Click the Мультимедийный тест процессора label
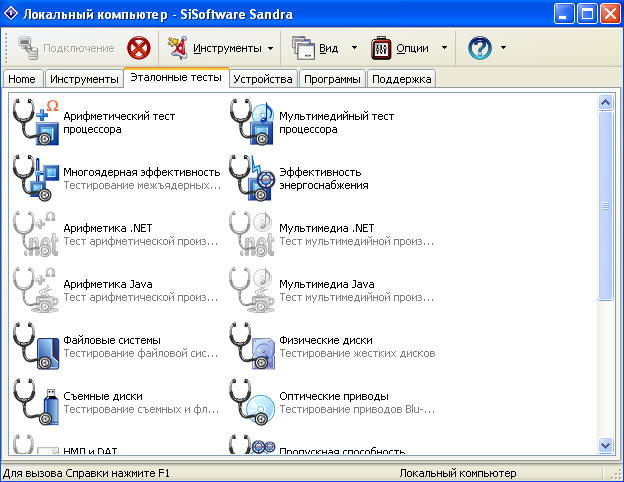 pos(336,123)
